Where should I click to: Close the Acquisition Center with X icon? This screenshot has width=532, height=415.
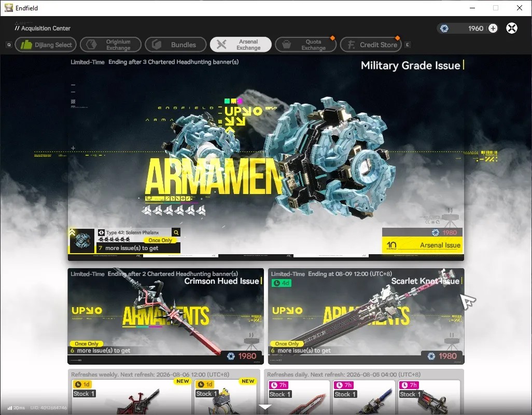tap(512, 28)
